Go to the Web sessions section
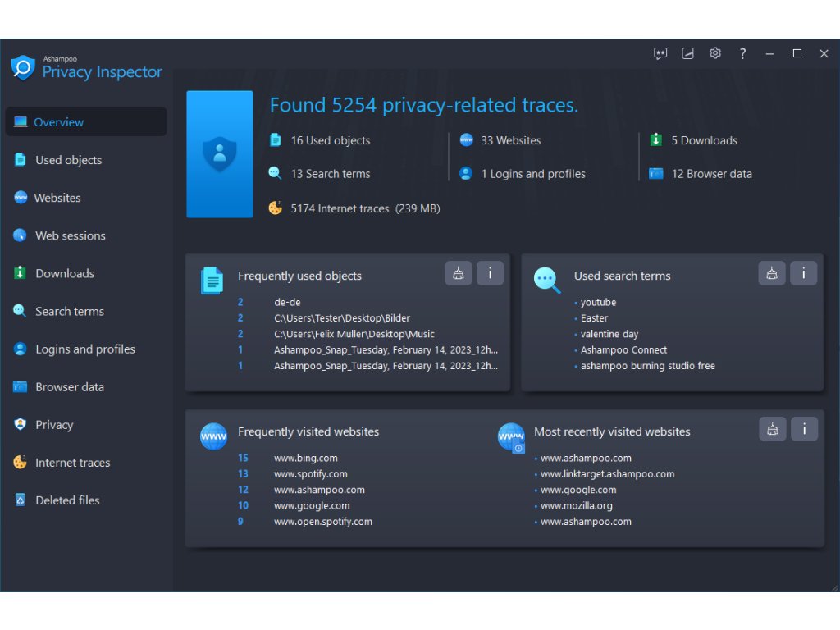Screen dimensions: 840x630 [70, 235]
